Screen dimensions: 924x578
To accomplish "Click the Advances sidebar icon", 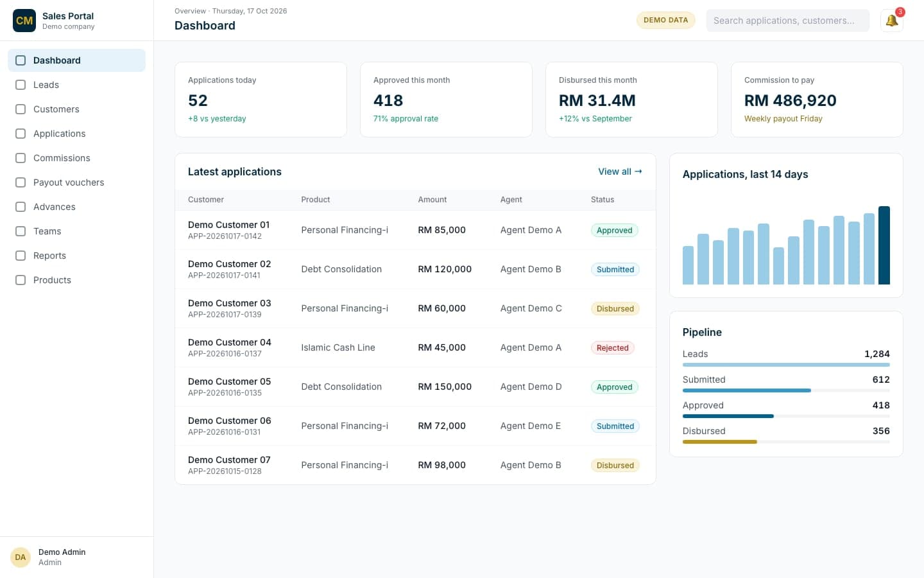I will (x=21, y=207).
